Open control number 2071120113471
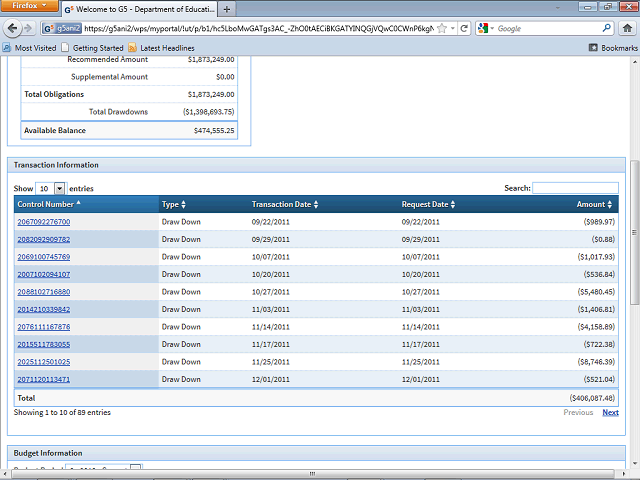 pyautogui.click(x=43, y=379)
